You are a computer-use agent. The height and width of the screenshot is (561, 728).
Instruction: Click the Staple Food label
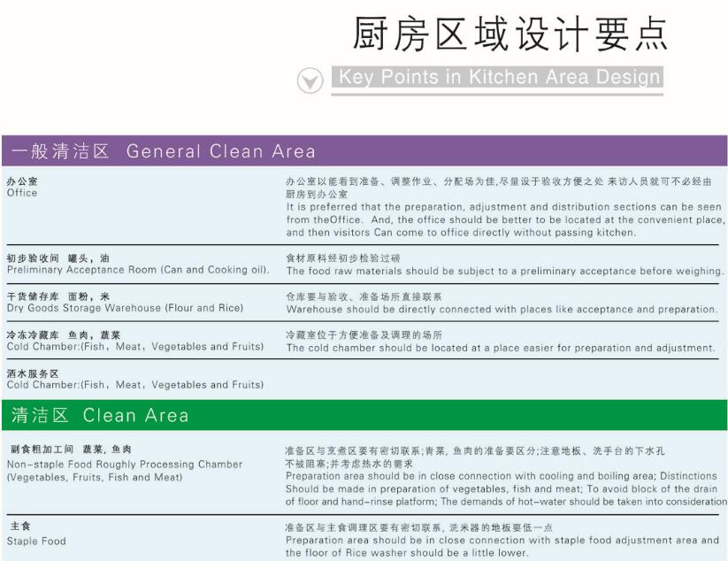tap(36, 541)
